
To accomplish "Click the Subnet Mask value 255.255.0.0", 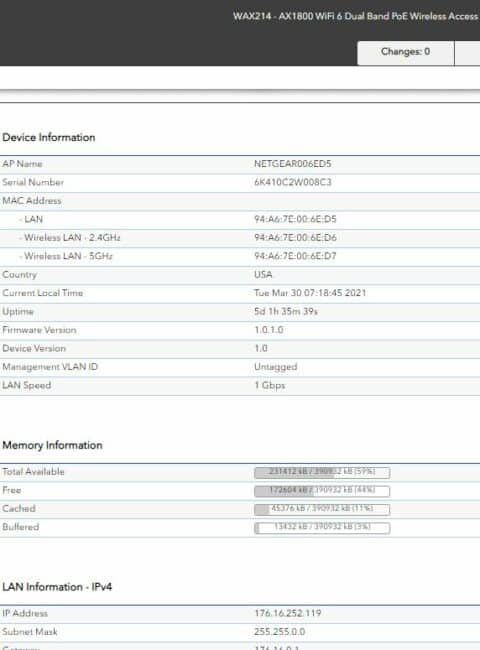I will (279, 632).
